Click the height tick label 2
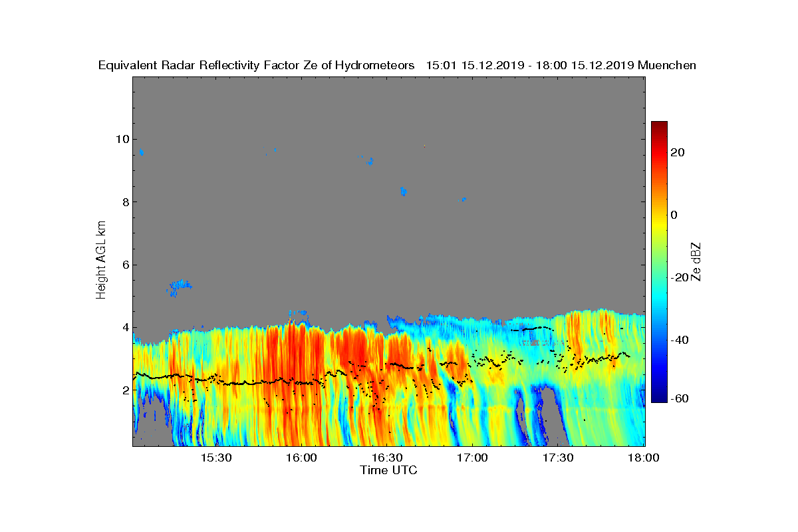The width and height of the screenshot is (798, 532). point(125,390)
